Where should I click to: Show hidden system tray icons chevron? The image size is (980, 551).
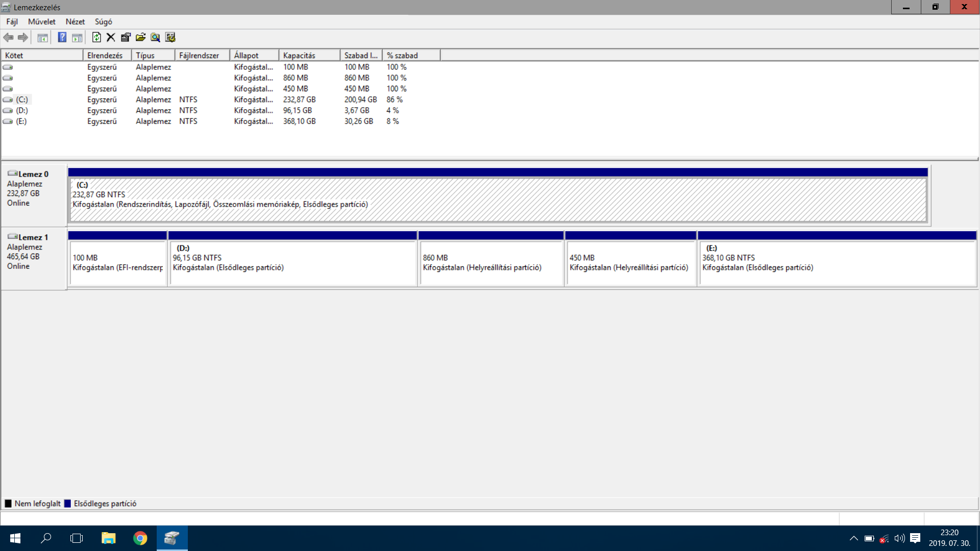[x=853, y=538]
